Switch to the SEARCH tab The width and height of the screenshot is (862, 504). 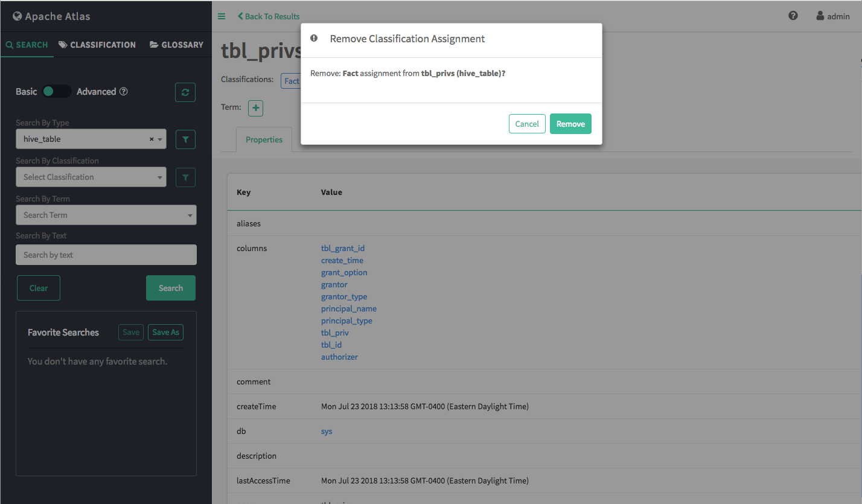(x=27, y=45)
